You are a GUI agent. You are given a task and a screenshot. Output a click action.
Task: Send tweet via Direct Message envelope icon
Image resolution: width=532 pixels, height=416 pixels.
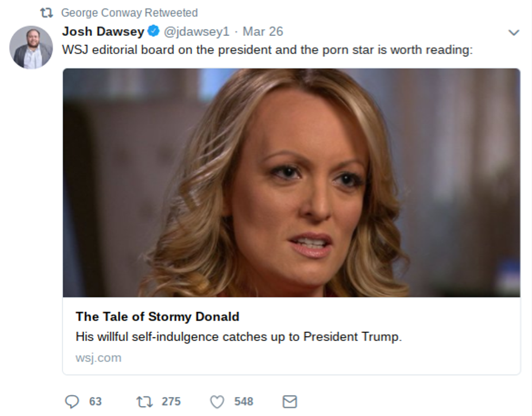290,401
